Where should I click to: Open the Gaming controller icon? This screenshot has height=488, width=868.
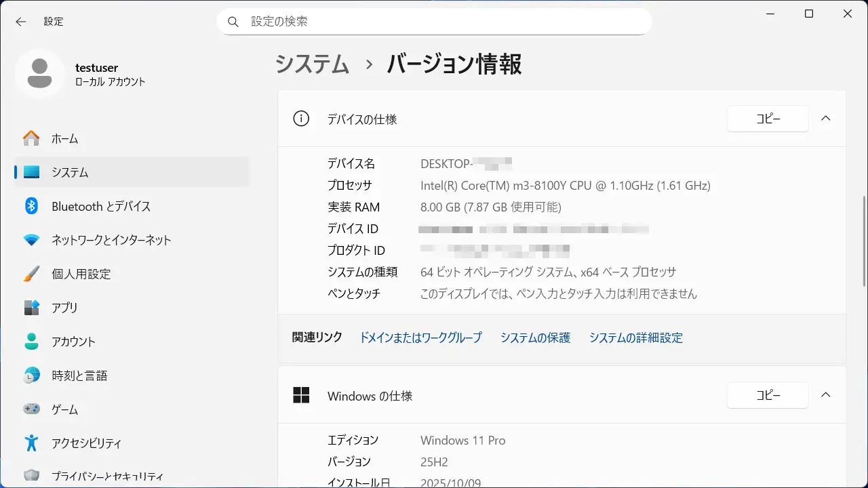pos(31,409)
